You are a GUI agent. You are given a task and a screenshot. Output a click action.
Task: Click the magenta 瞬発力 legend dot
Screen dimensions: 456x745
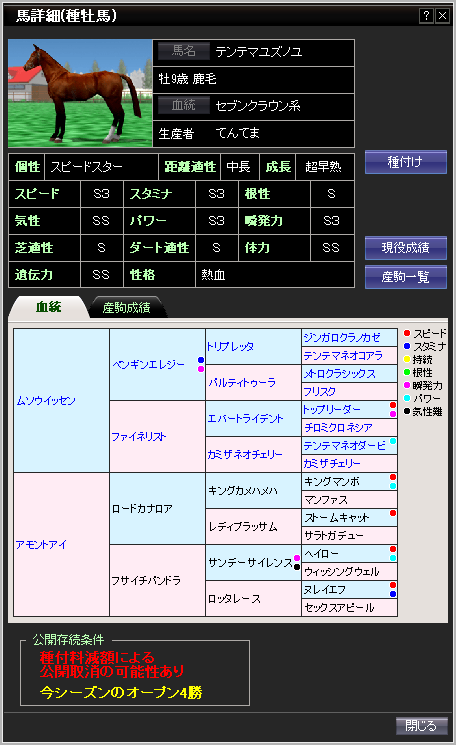click(407, 385)
